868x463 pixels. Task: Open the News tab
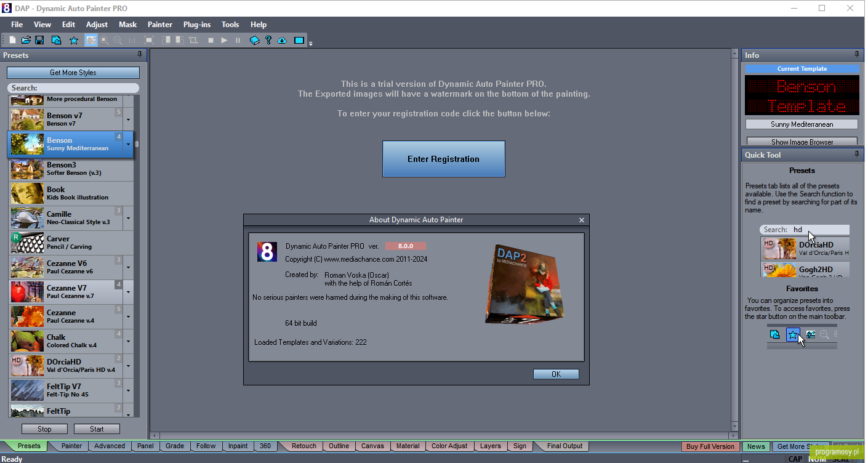756,446
